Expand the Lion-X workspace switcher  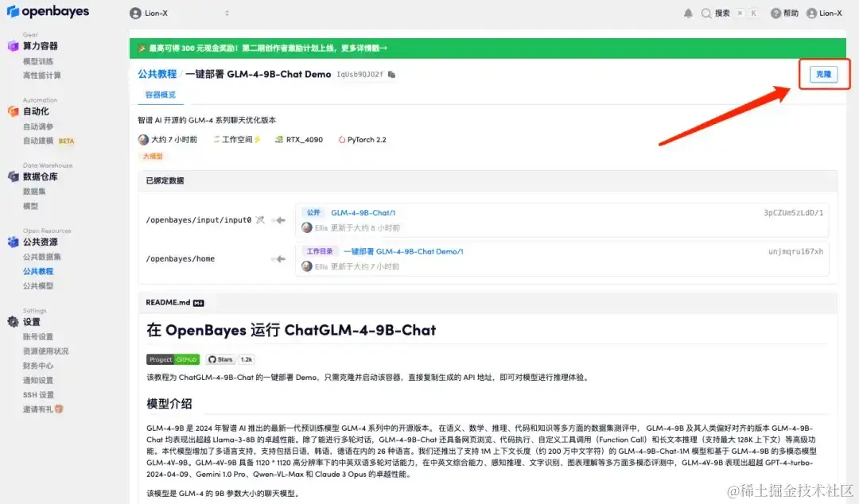click(227, 14)
